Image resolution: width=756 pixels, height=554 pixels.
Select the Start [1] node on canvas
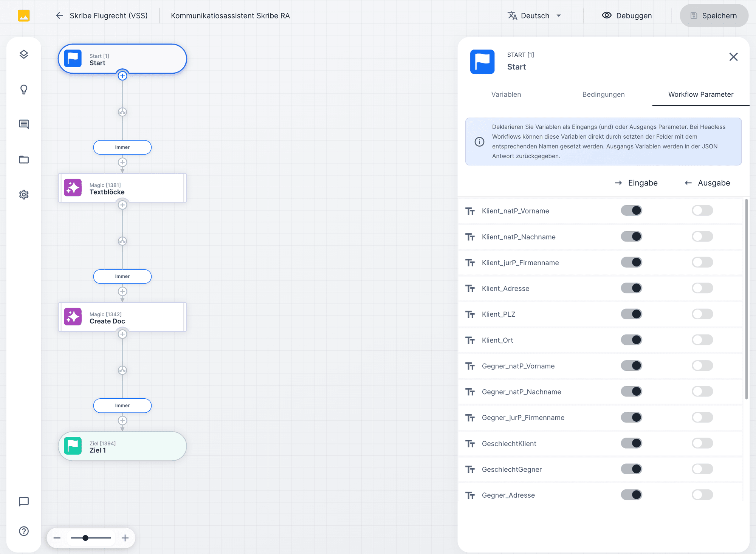[x=122, y=59]
